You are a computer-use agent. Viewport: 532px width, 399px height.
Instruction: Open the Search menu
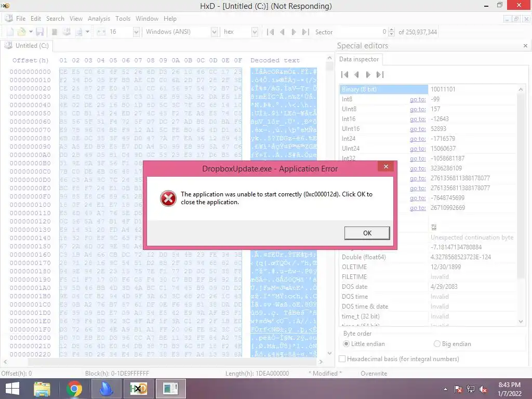55,19
